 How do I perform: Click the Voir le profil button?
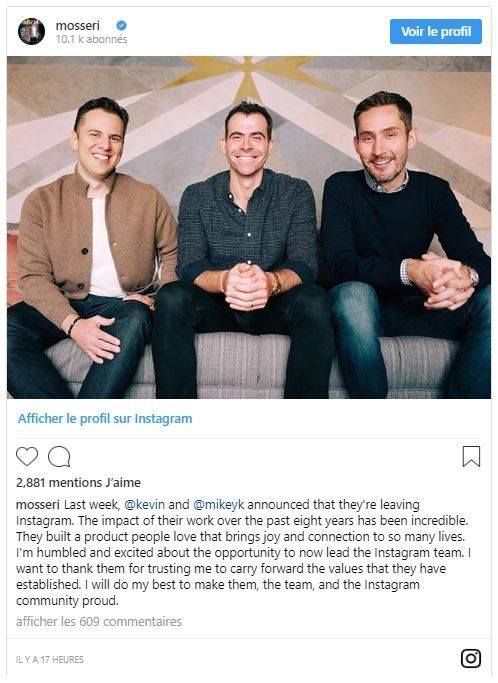coord(436,31)
